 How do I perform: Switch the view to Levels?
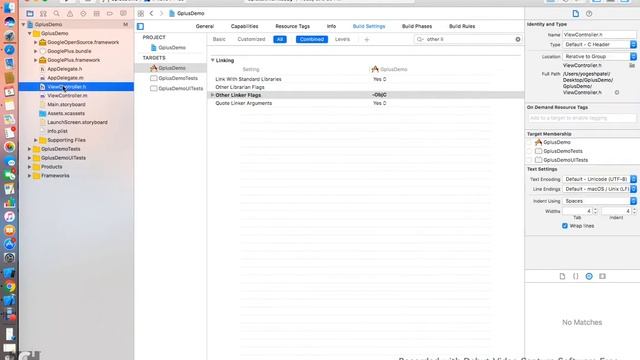pos(342,39)
